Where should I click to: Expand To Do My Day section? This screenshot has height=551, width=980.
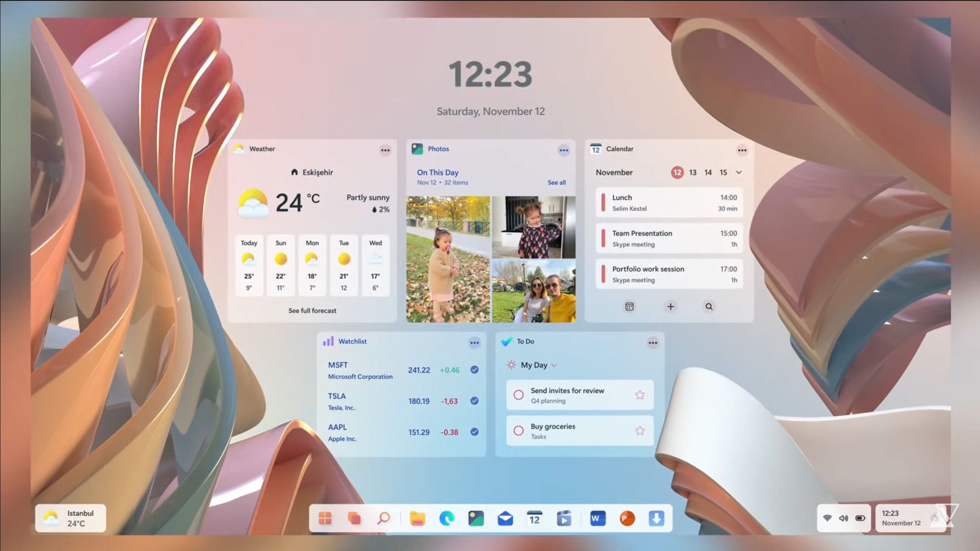pyautogui.click(x=553, y=364)
